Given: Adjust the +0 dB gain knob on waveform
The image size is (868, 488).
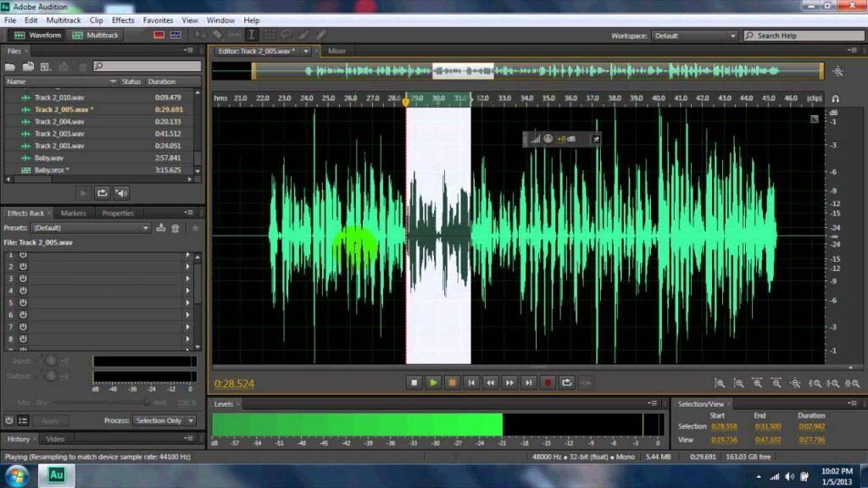Looking at the screenshot, I should pyautogui.click(x=548, y=139).
